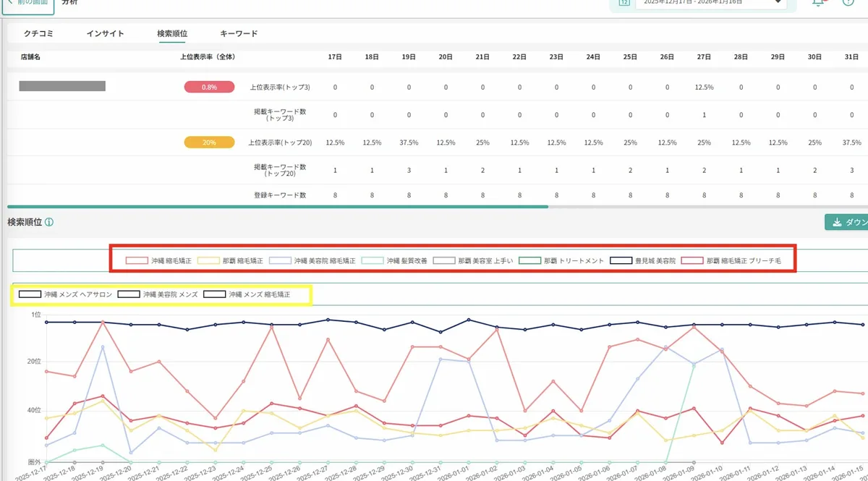The image size is (868, 481).
Task: Switch to the インサイト tab
Action: 105,33
